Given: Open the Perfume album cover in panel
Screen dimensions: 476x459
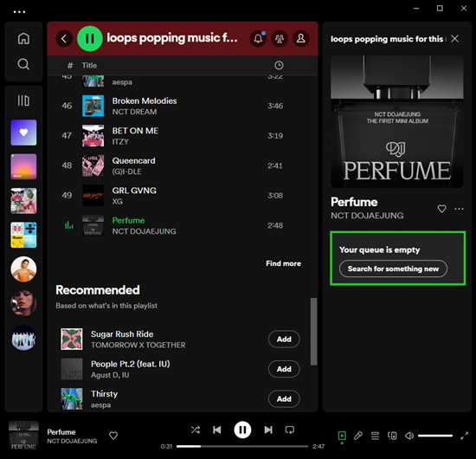Looking at the screenshot, I should (397, 121).
